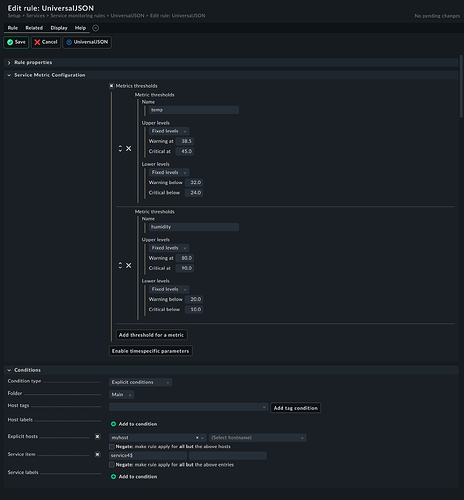Toggle the Service item checkbox
This screenshot has width=464, height=500.
98,455
